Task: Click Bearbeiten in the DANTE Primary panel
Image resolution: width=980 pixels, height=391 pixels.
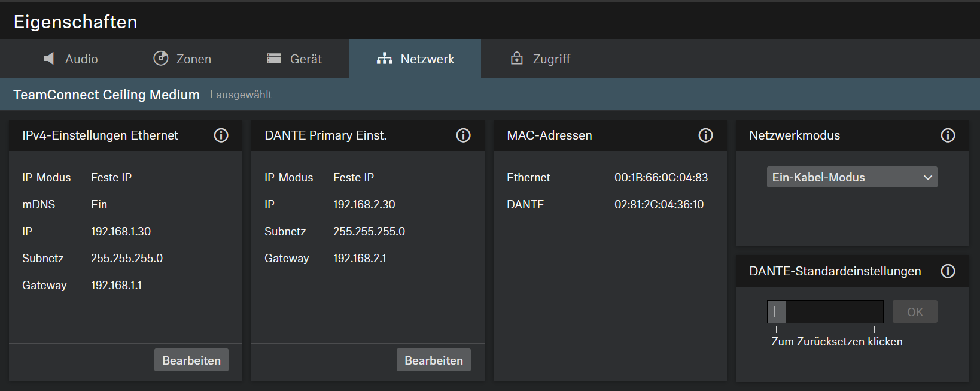Action: pyautogui.click(x=434, y=360)
